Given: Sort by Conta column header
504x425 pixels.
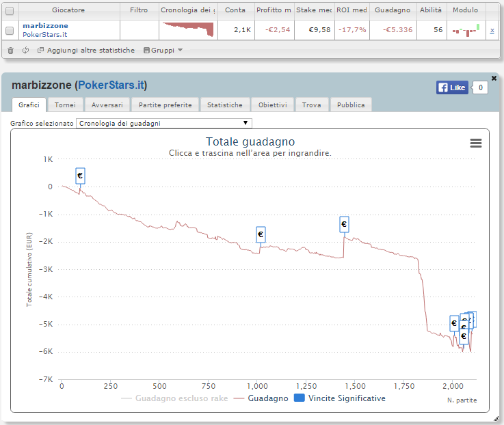Looking at the screenshot, I should coord(236,10).
